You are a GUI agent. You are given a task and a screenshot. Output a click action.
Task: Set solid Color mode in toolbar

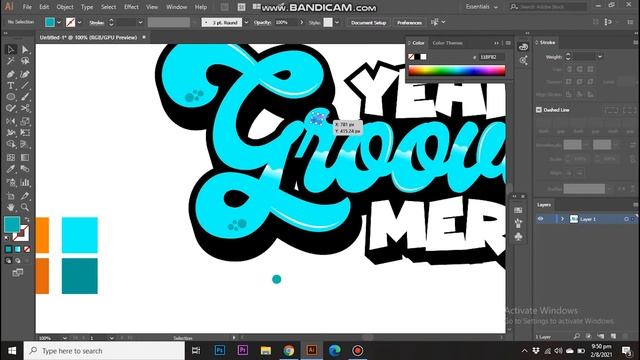pyautogui.click(x=9, y=249)
